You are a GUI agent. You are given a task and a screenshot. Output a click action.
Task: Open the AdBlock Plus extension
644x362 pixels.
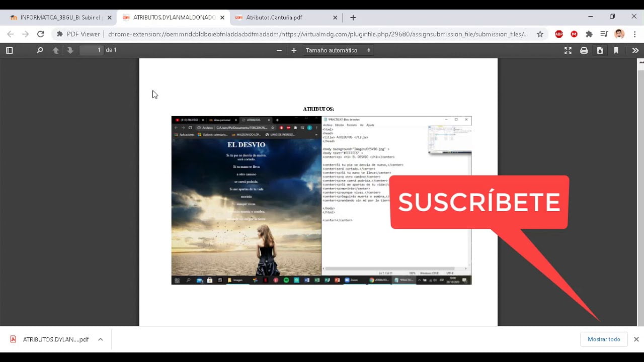pyautogui.click(x=558, y=34)
